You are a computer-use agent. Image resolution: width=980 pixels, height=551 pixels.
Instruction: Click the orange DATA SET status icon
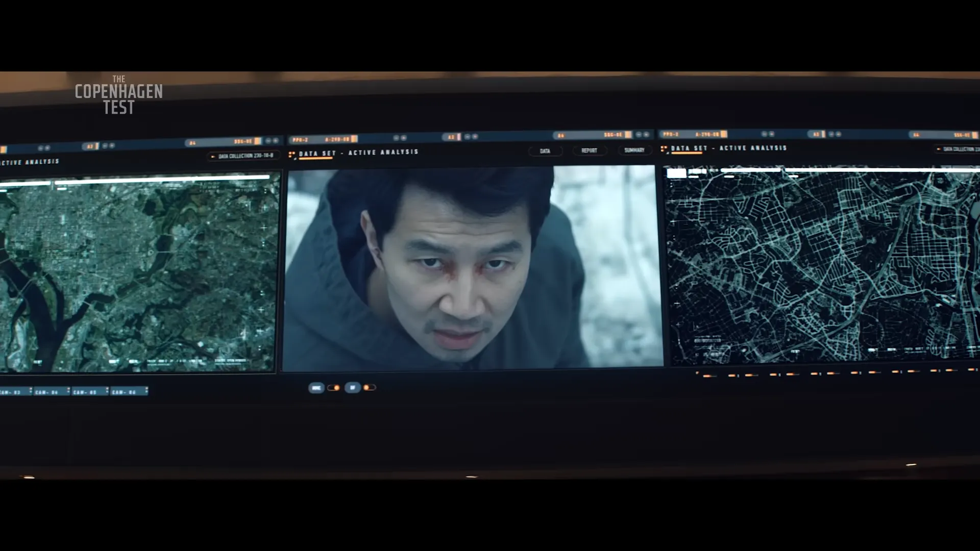point(292,152)
